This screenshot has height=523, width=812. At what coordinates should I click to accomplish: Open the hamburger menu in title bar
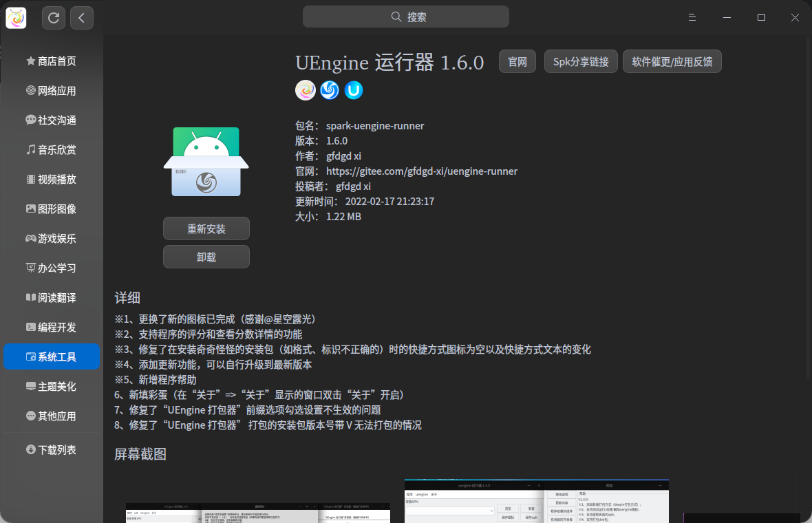tap(692, 18)
